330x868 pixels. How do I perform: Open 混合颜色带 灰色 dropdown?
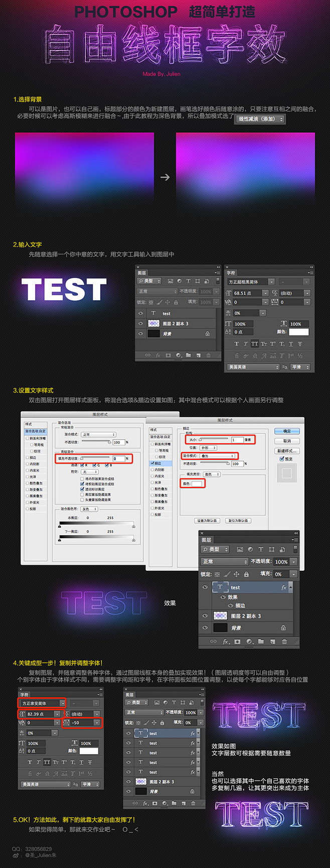click(x=88, y=509)
